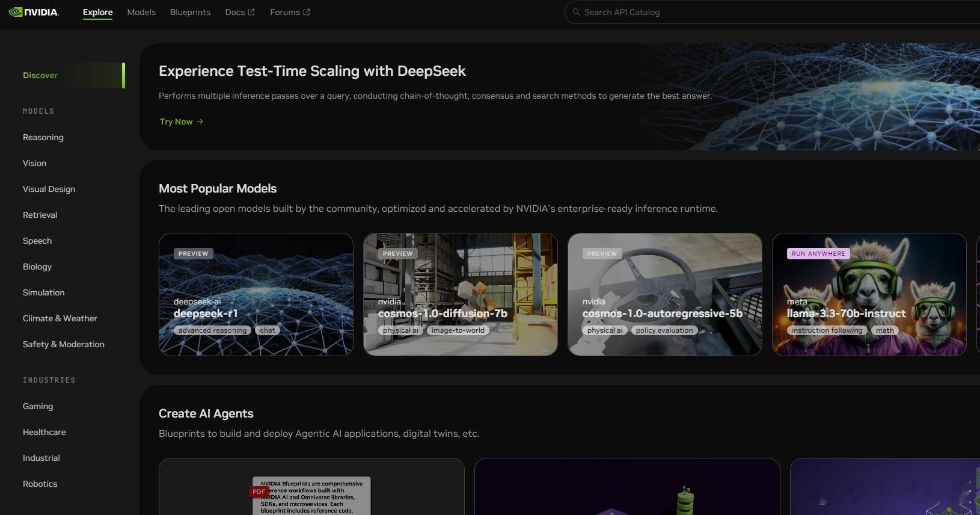
Task: Open the Robotics industry page
Action: coord(40,484)
